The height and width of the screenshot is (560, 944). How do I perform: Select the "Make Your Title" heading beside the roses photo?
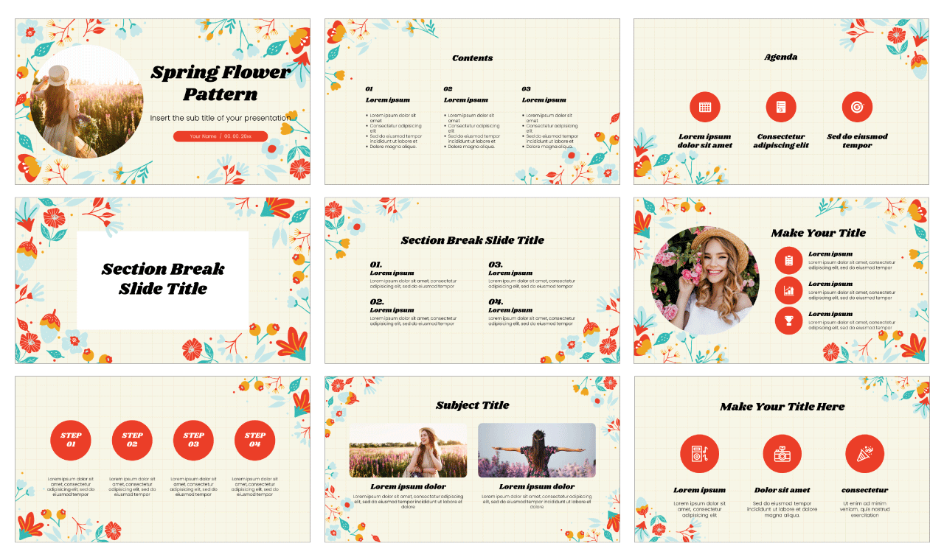tap(819, 233)
